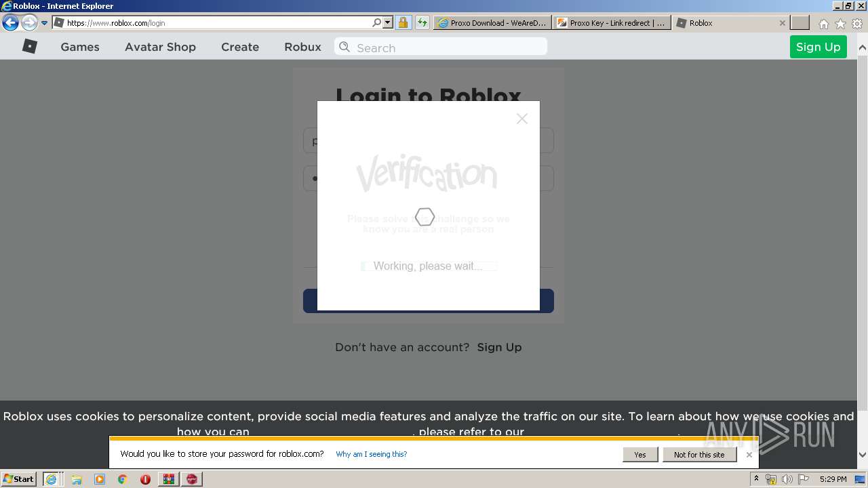868x488 pixels.
Task: Launch Chrome from the taskbar
Action: coord(122,479)
